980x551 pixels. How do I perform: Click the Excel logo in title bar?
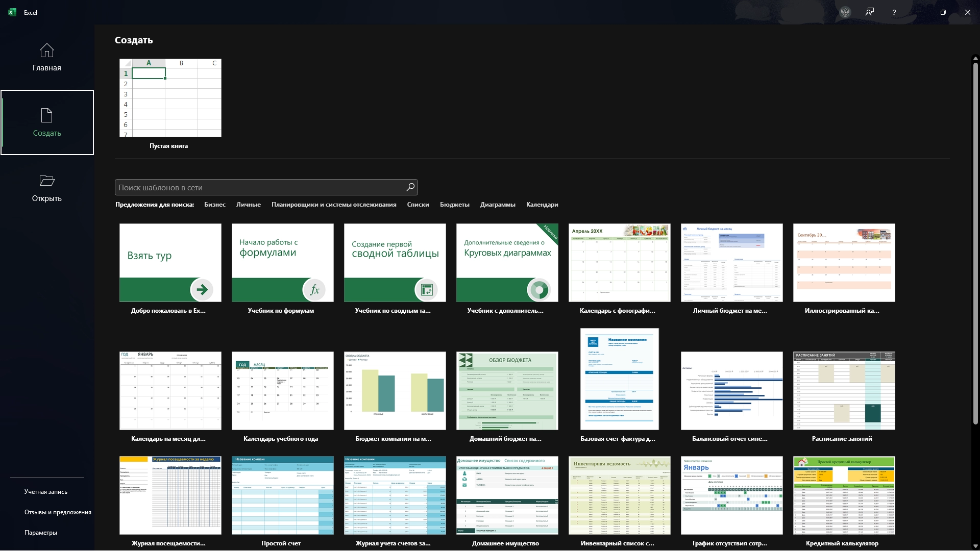click(x=12, y=12)
